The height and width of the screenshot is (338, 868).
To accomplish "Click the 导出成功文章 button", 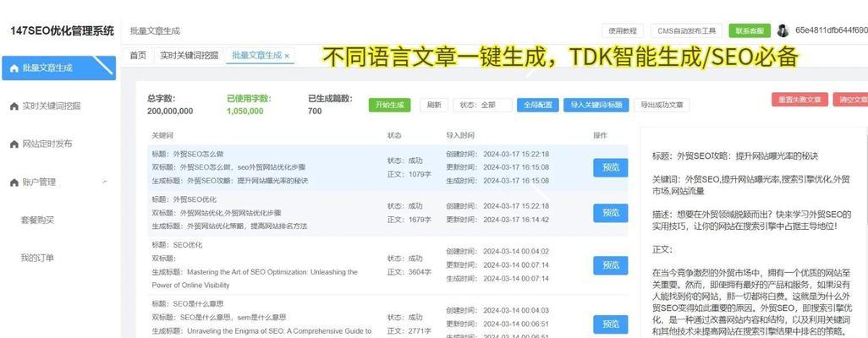I will click(662, 105).
